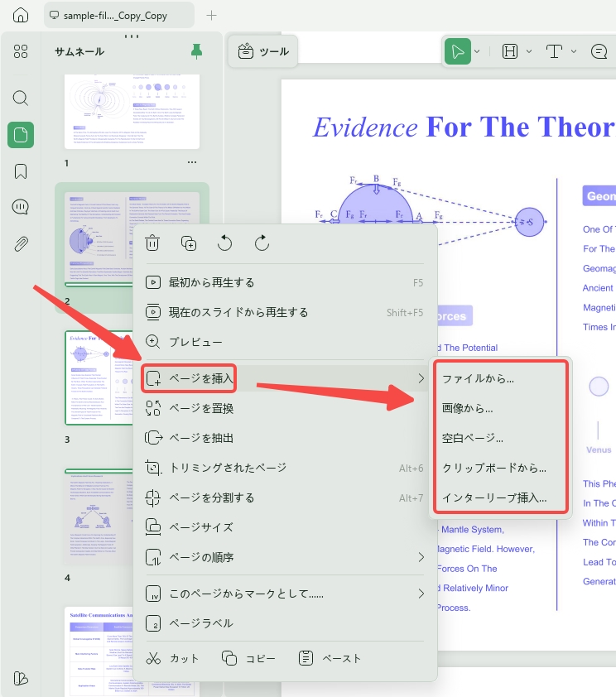The height and width of the screenshot is (697, 616).
Task: Choose 画像から... in submenu
Action: 500,408
